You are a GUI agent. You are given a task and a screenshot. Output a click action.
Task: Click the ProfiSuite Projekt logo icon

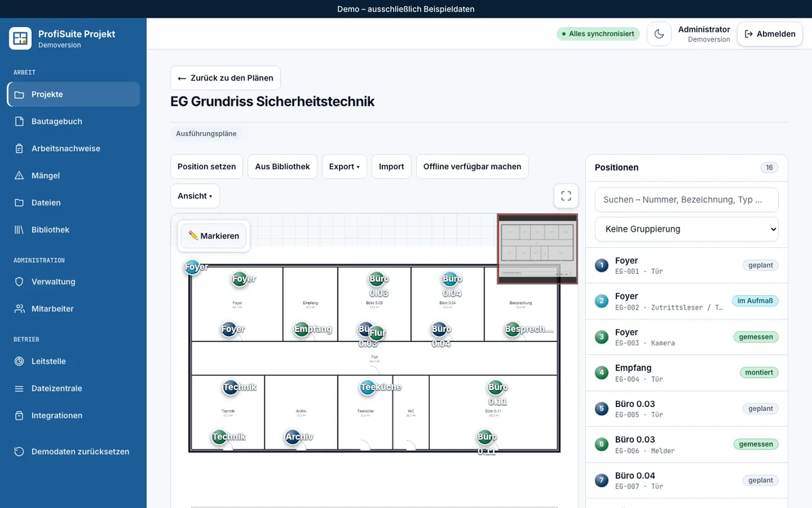click(x=20, y=39)
